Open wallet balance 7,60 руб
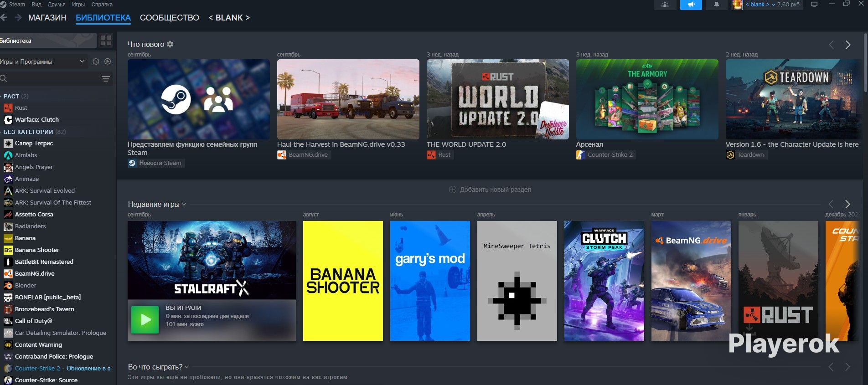The image size is (868, 385). tap(789, 5)
